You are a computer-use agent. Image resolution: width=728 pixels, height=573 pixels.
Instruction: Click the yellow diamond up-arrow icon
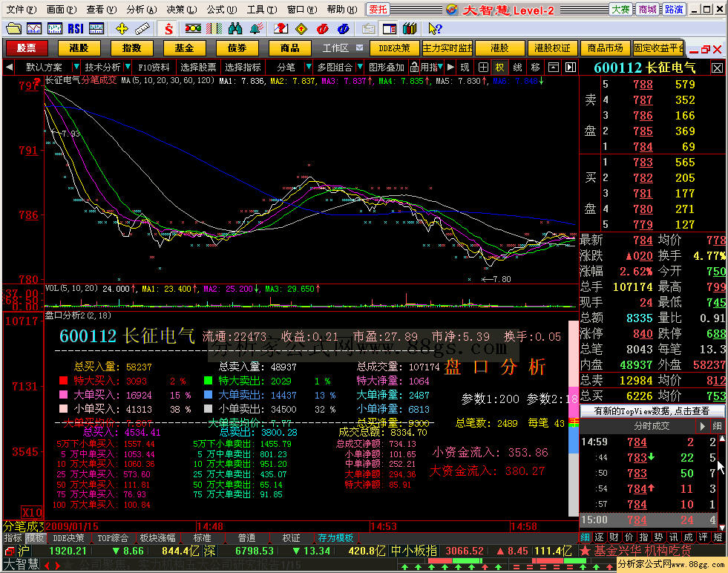coord(301,29)
